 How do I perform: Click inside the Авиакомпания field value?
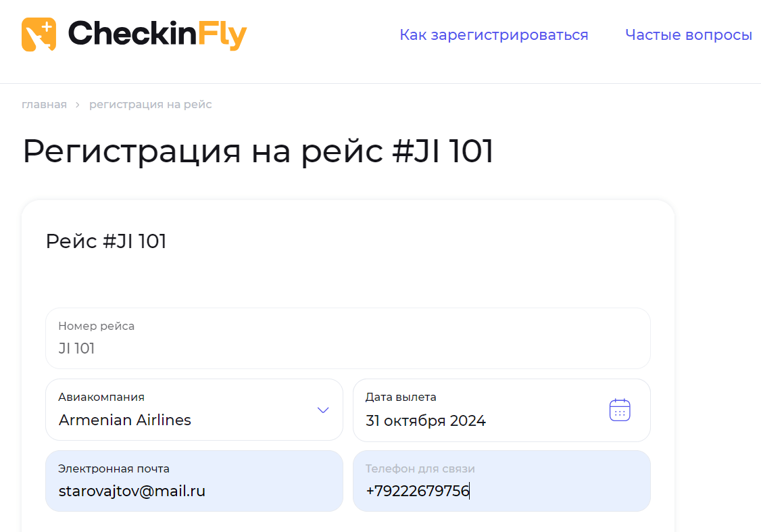click(125, 420)
